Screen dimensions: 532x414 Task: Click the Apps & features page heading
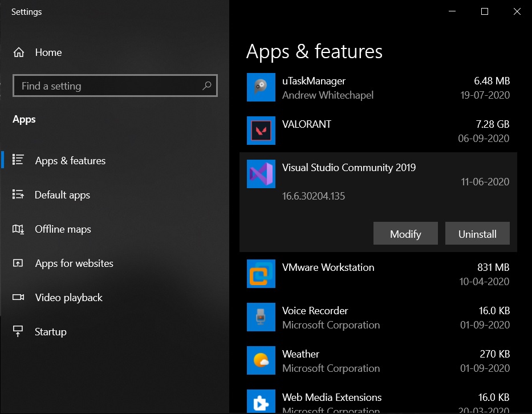pos(314,51)
